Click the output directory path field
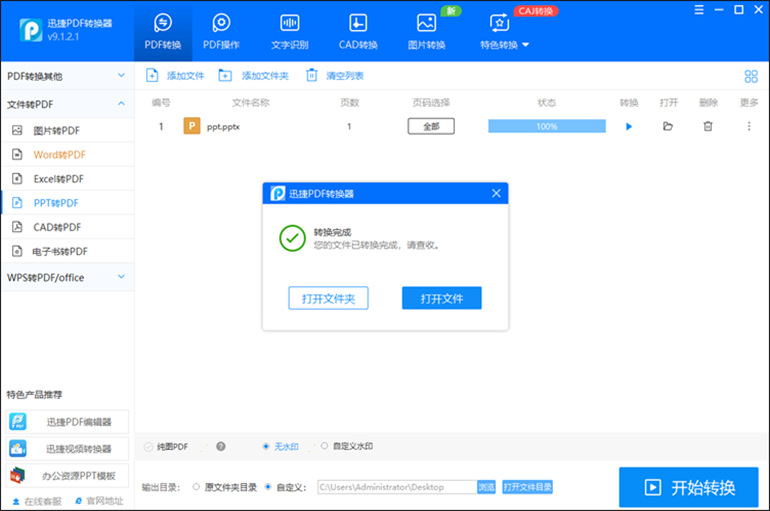 (397, 487)
